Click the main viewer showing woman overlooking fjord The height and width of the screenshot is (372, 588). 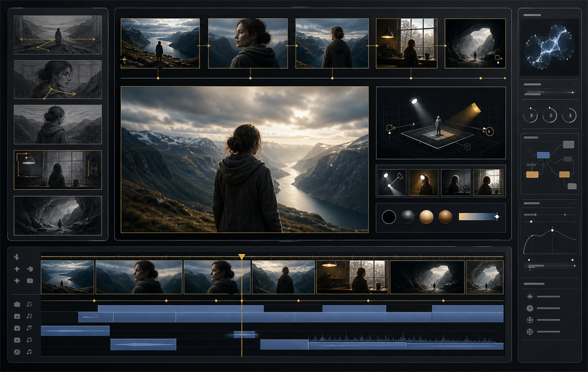tap(245, 159)
